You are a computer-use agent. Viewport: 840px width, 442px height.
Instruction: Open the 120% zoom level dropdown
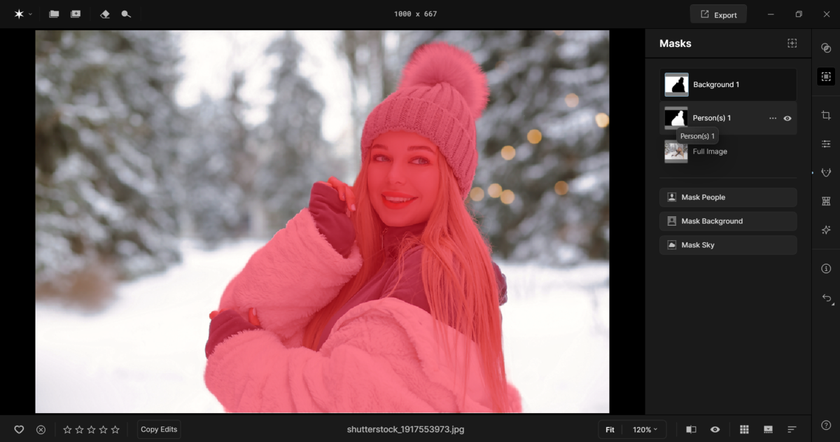(x=645, y=429)
